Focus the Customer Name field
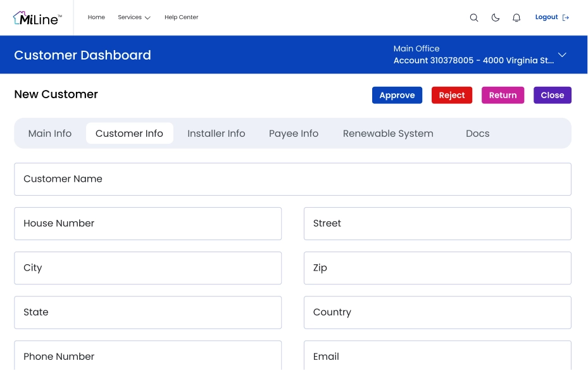The width and height of the screenshot is (588, 370). point(293,179)
